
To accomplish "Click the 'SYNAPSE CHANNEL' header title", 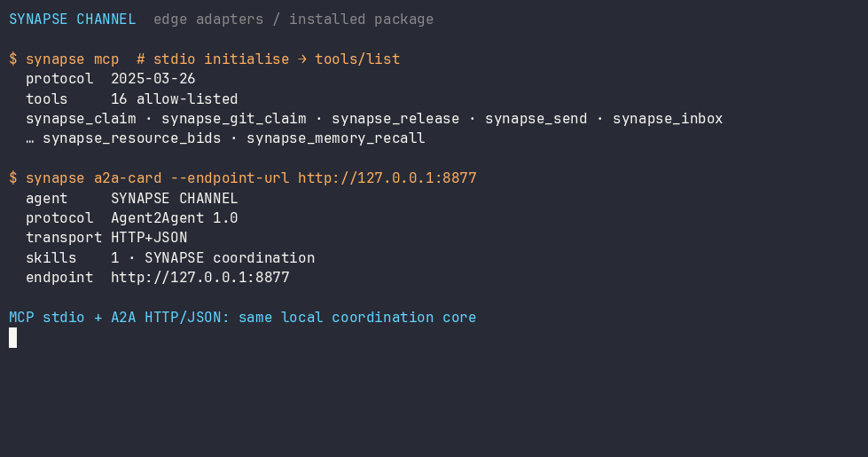I will pos(73,20).
